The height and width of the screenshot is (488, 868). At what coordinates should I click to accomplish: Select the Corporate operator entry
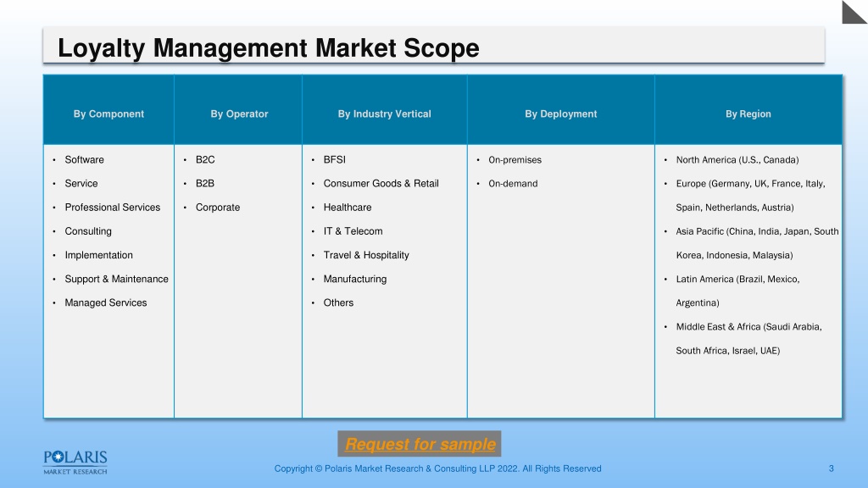[218, 208]
